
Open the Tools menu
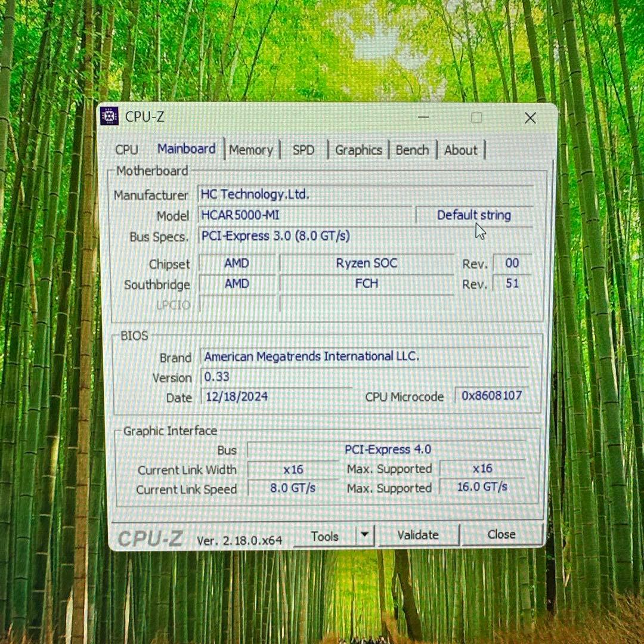pyautogui.click(x=325, y=535)
